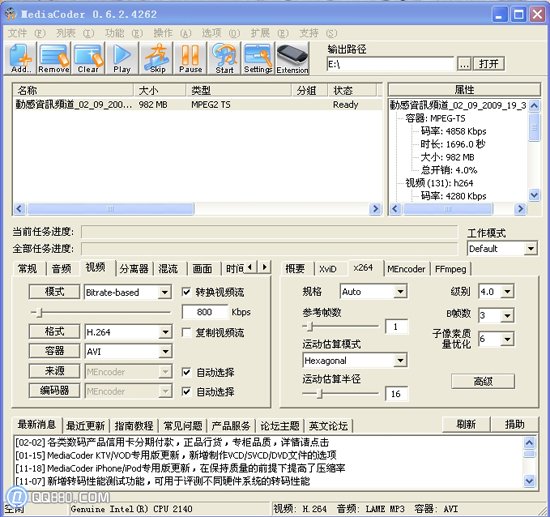Toggle 自动选择 checkbox for 编码器
The width and height of the screenshot is (550, 517).
tap(186, 391)
